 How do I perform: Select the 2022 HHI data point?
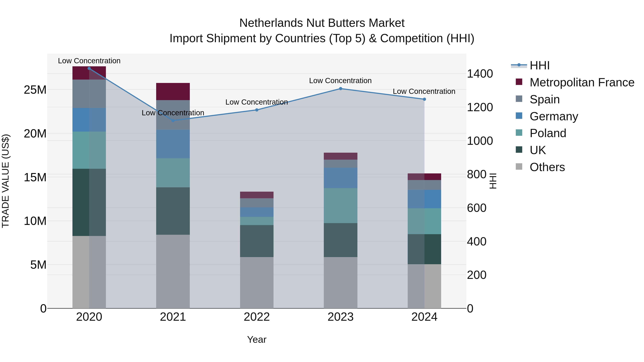[257, 110]
